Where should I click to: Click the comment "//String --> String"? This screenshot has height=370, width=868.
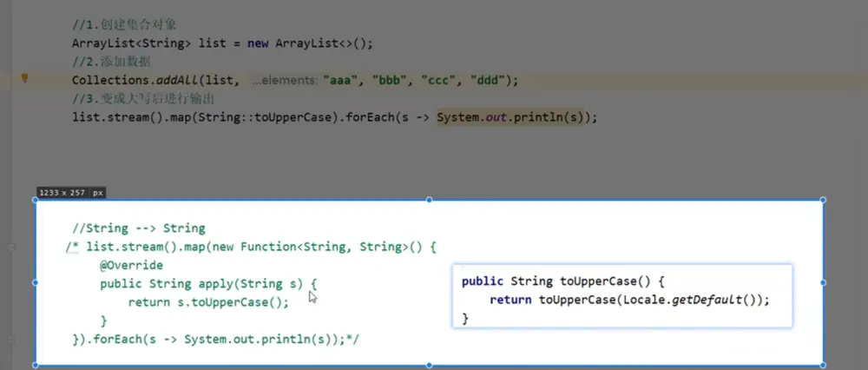pos(139,228)
